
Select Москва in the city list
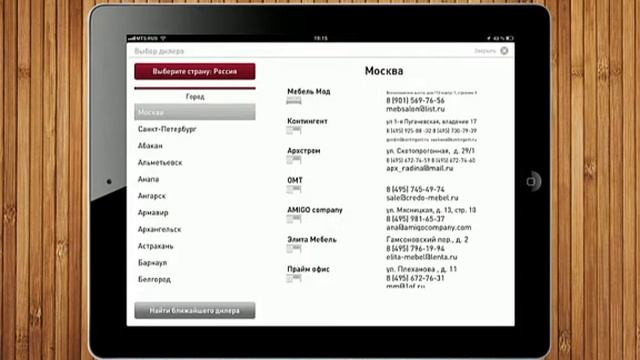pos(195,112)
